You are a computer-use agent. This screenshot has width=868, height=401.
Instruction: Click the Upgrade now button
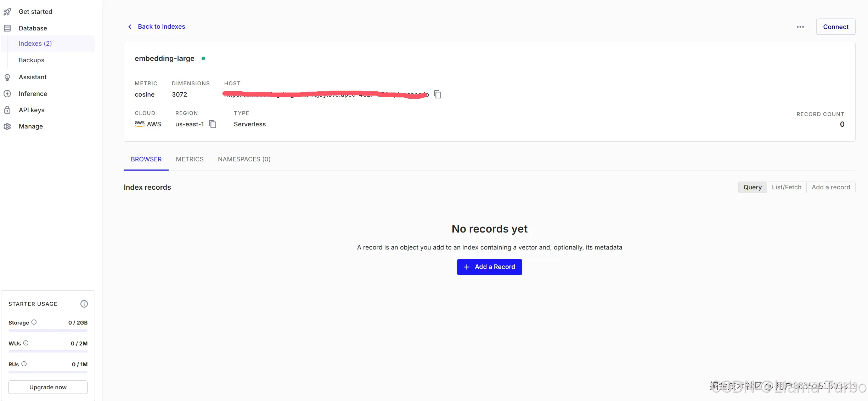(x=48, y=387)
